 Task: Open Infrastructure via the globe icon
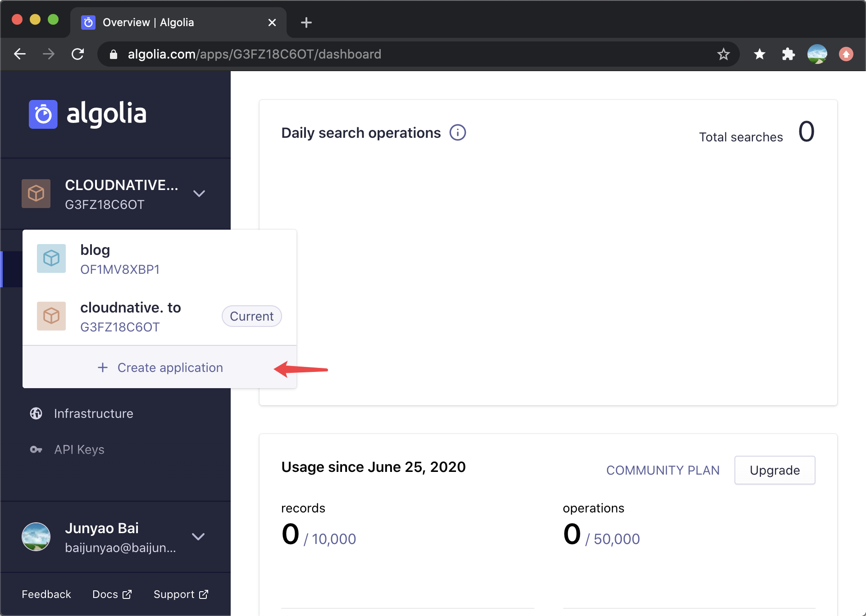click(36, 413)
